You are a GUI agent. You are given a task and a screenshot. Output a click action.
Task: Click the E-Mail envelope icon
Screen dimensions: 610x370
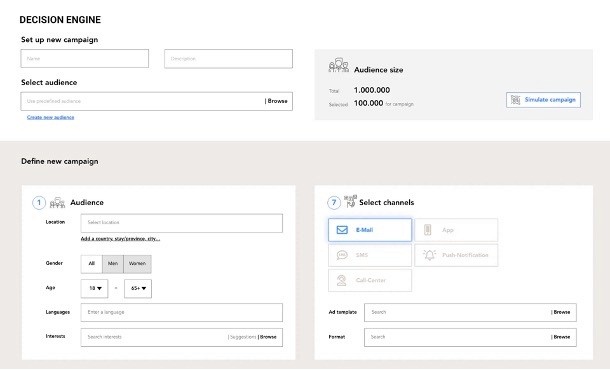(342, 230)
